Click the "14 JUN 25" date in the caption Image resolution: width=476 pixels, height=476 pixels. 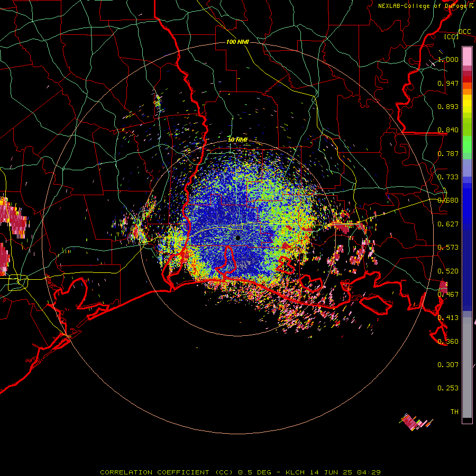coord(331,472)
